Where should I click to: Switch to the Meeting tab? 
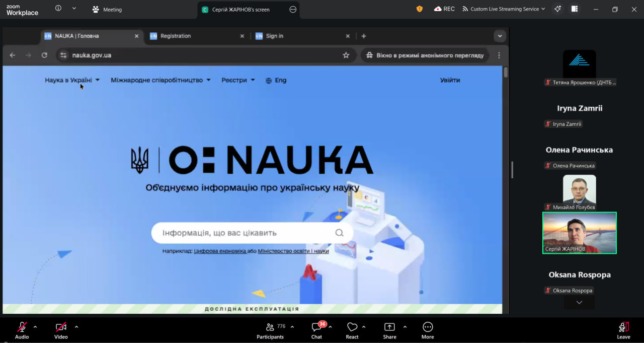click(x=107, y=10)
